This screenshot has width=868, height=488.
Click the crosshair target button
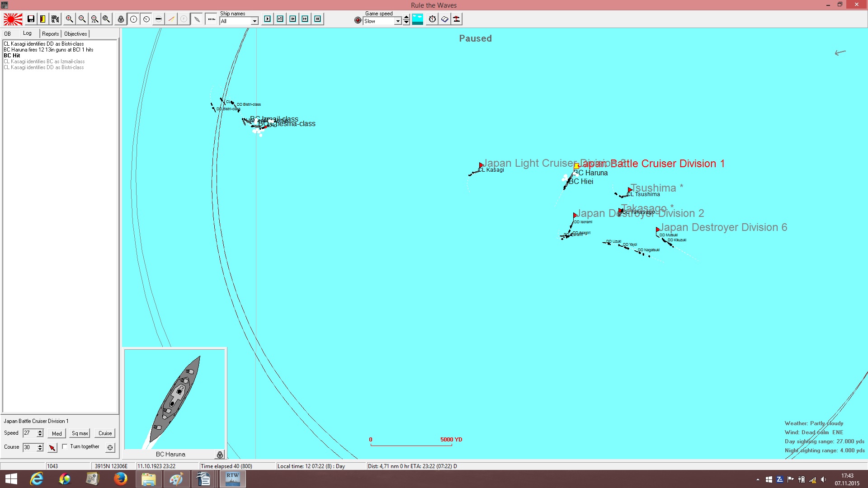pyautogui.click(x=110, y=447)
